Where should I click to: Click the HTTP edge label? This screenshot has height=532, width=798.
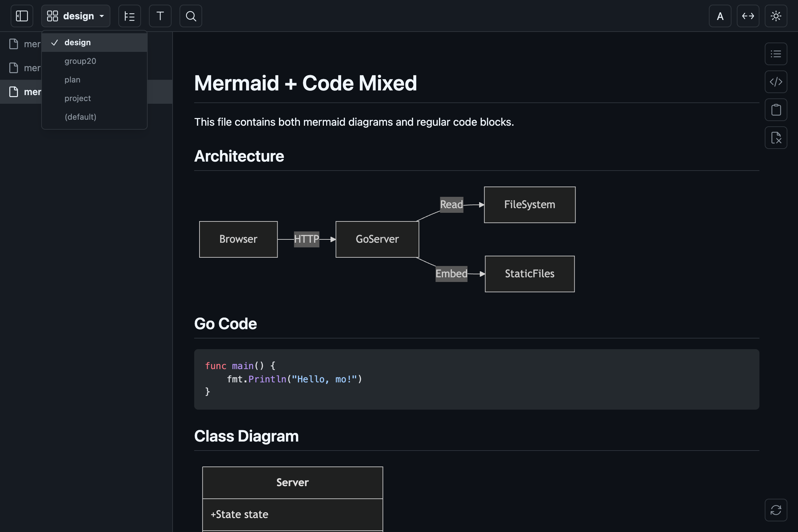coord(306,239)
